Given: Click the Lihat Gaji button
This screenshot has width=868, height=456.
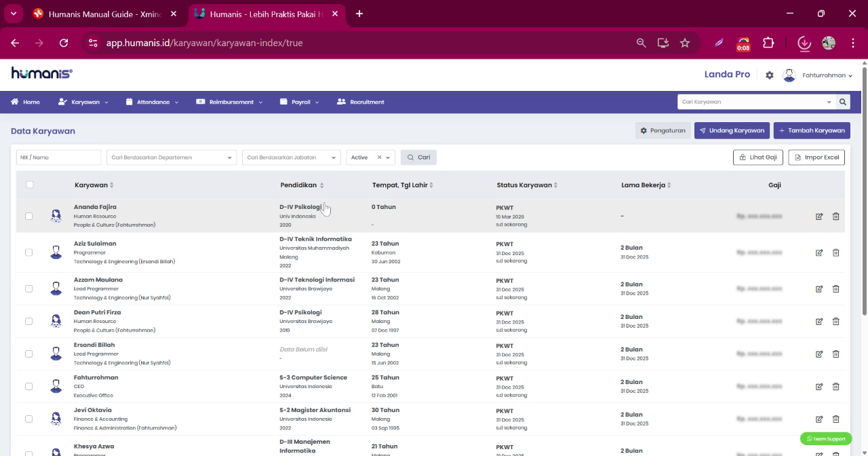Looking at the screenshot, I should 758,157.
